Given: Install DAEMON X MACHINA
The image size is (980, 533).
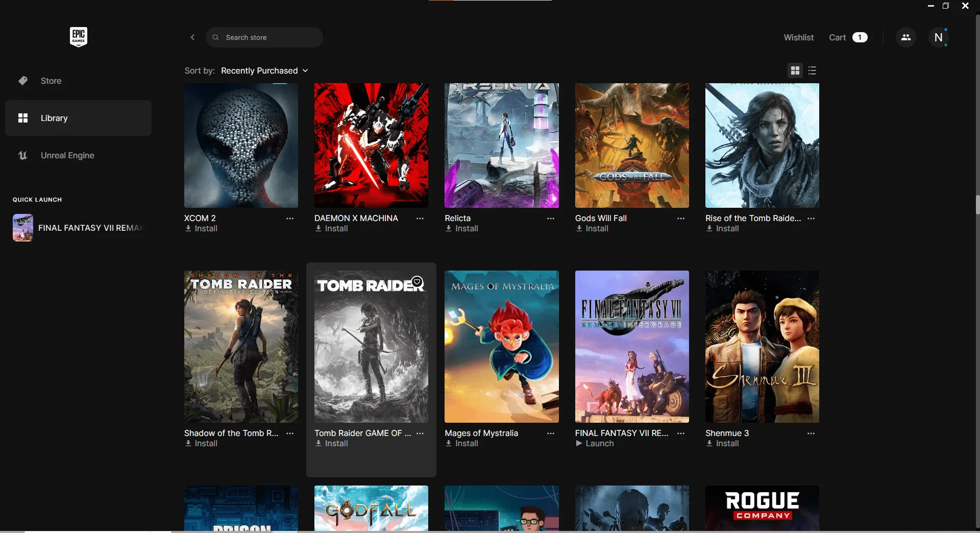Looking at the screenshot, I should pos(331,229).
